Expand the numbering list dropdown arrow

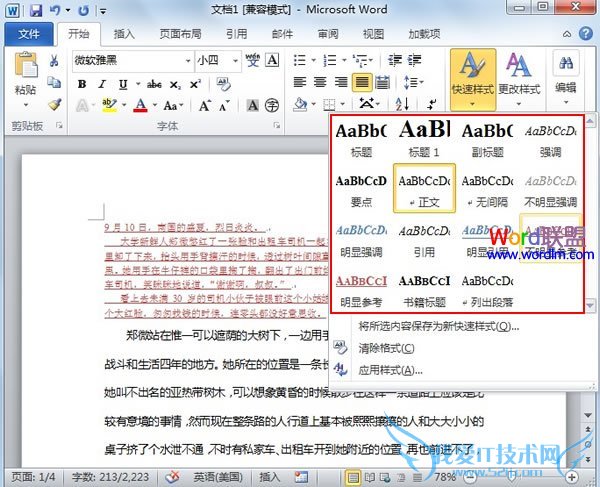(344, 60)
